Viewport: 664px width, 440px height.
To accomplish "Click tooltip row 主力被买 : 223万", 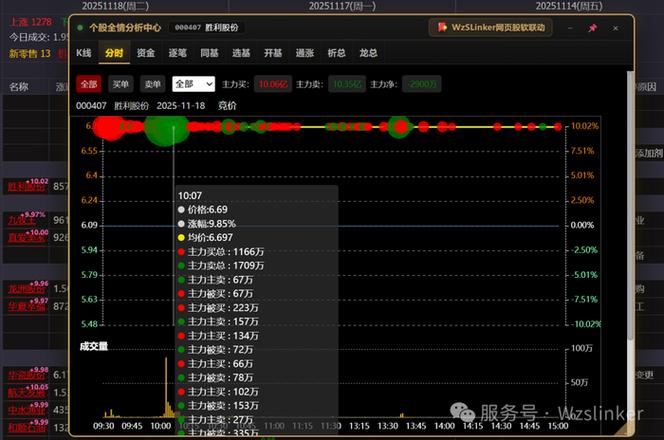I will pyautogui.click(x=219, y=307).
